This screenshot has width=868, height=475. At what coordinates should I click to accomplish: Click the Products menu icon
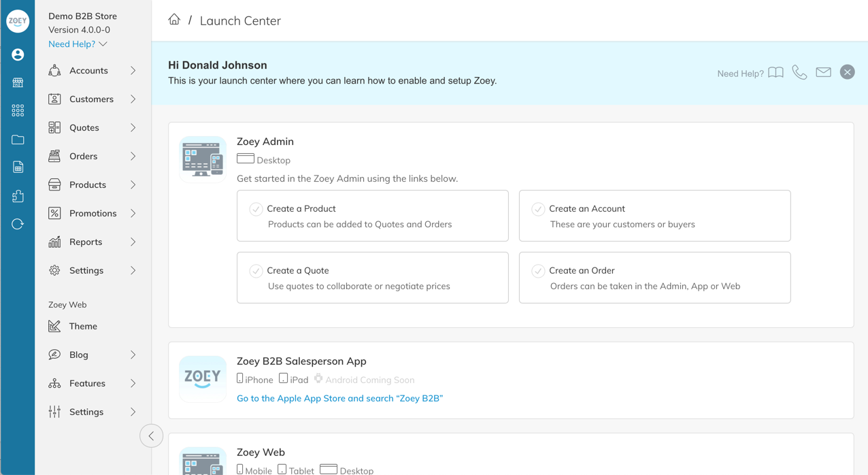(54, 184)
